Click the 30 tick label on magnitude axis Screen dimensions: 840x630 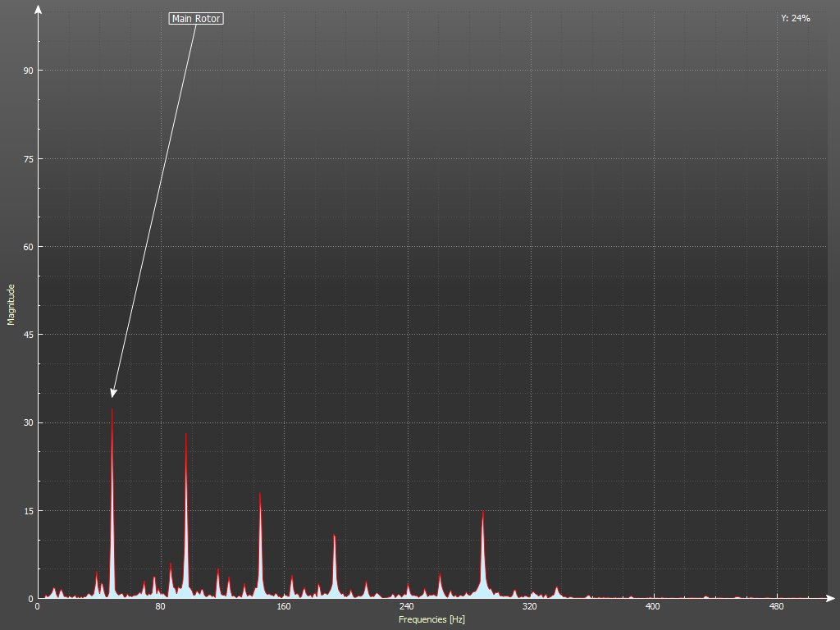[28, 423]
